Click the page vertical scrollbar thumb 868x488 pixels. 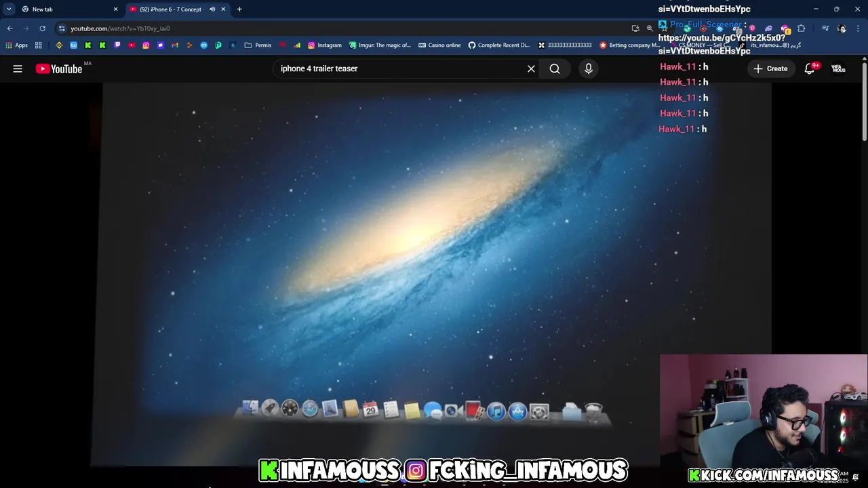(865, 102)
